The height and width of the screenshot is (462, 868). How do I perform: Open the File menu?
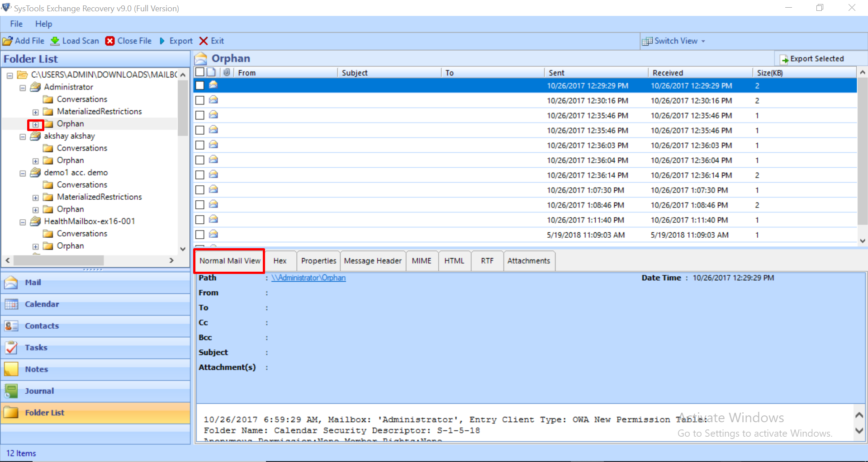click(16, 24)
